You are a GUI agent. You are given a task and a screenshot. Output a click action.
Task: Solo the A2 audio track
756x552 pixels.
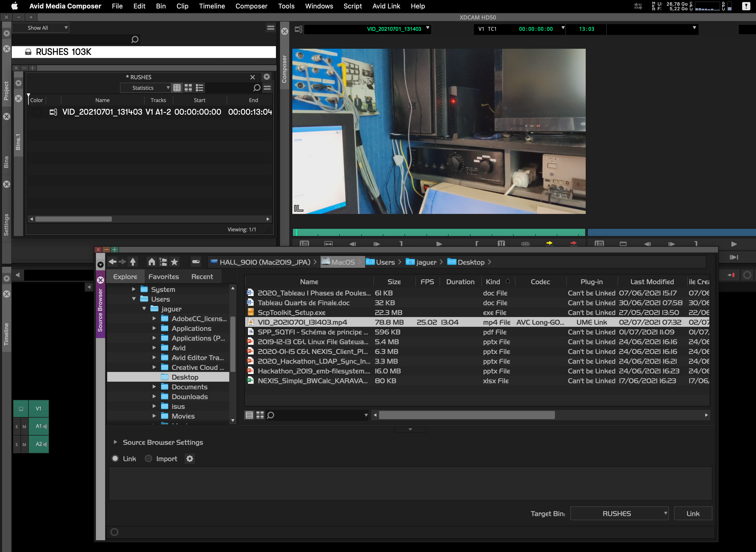pyautogui.click(x=17, y=445)
